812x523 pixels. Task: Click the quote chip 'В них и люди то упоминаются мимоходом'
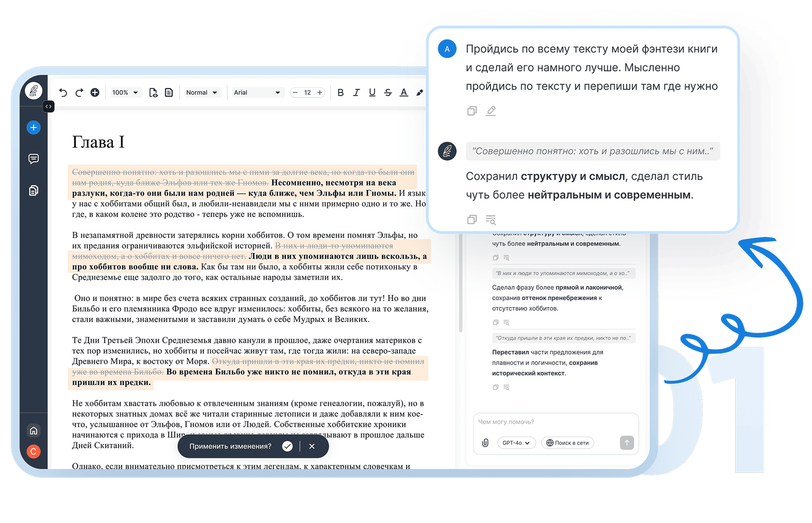[x=564, y=273]
